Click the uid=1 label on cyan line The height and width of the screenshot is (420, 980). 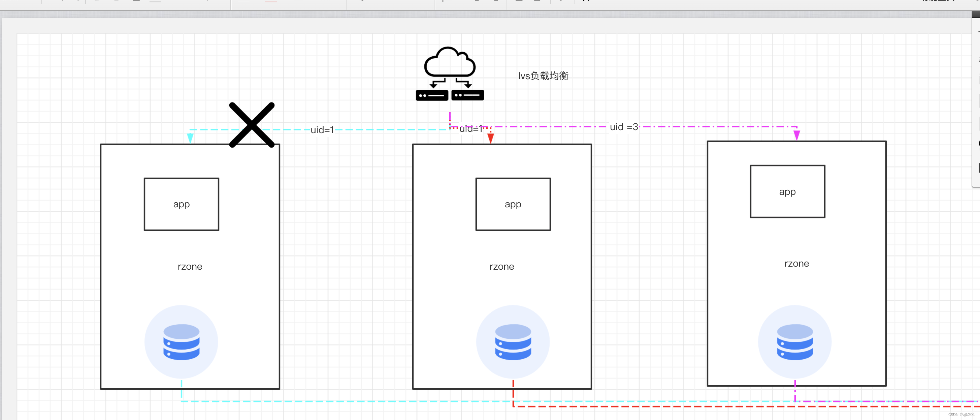click(x=322, y=130)
